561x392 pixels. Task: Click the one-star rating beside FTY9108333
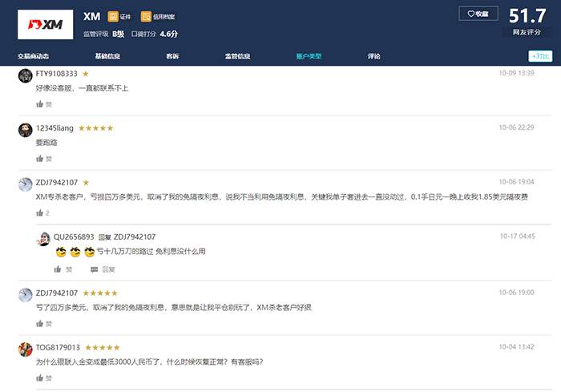click(x=86, y=74)
